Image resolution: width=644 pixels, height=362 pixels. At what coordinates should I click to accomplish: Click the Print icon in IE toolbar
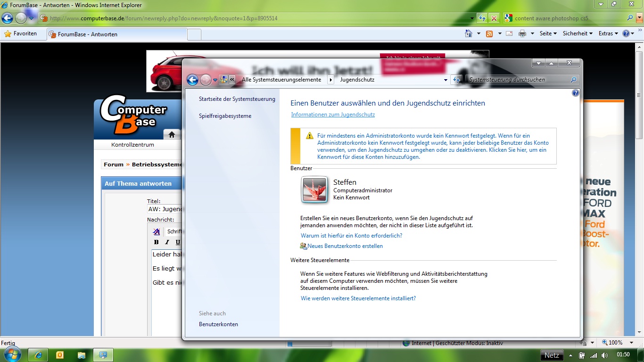pyautogui.click(x=522, y=33)
